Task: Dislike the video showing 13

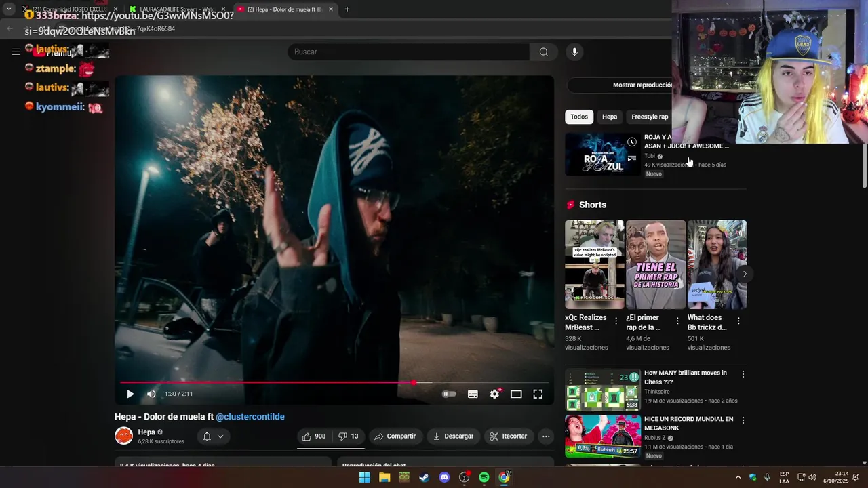Action: [349, 436]
